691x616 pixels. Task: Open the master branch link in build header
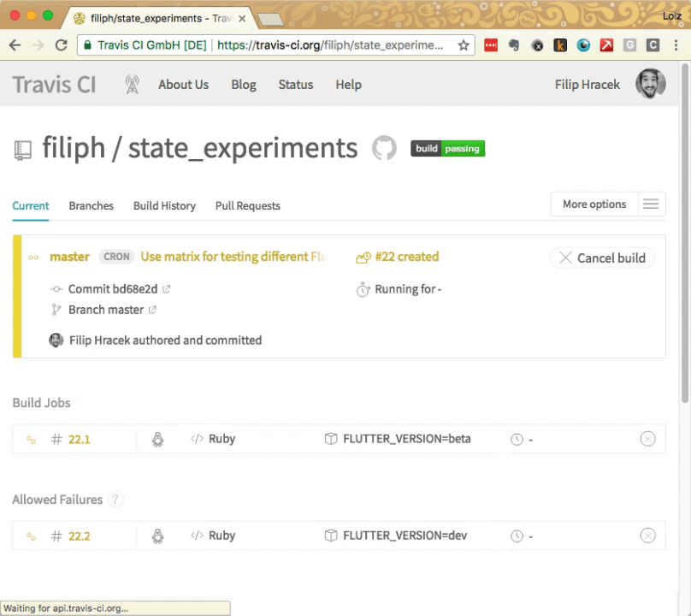[x=69, y=257]
